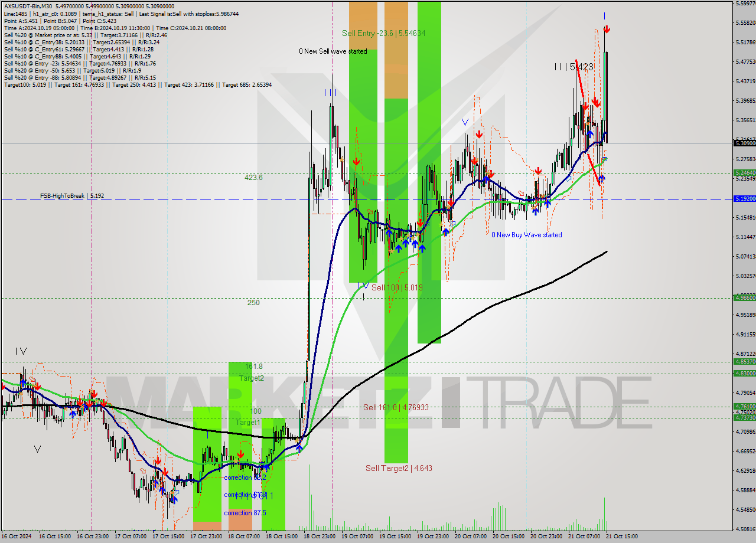Click the '16 Oct 2024' time axis label

[17, 537]
